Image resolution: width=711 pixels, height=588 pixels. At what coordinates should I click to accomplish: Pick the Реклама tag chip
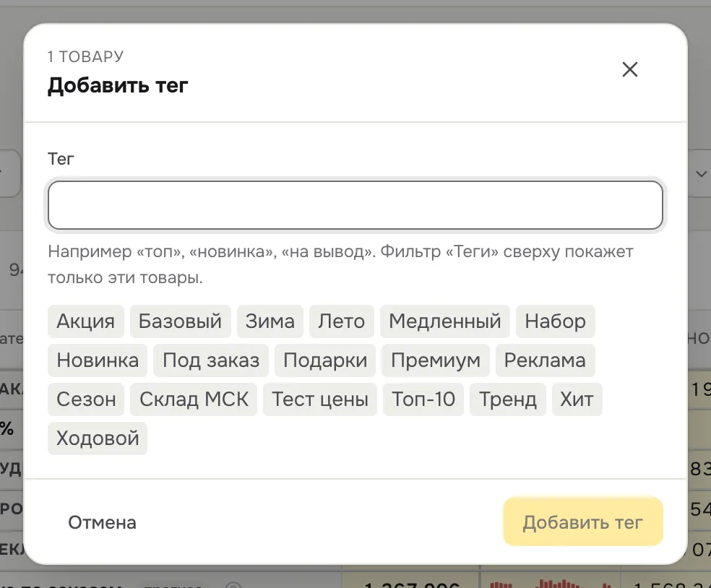(x=545, y=360)
